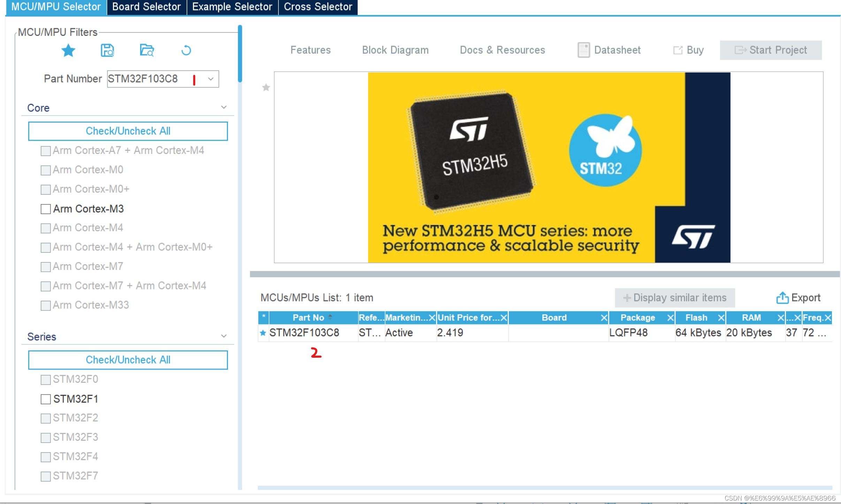Screen dimensions: 841x504
Task: Click Check/Uncheck All under Series
Action: click(128, 360)
